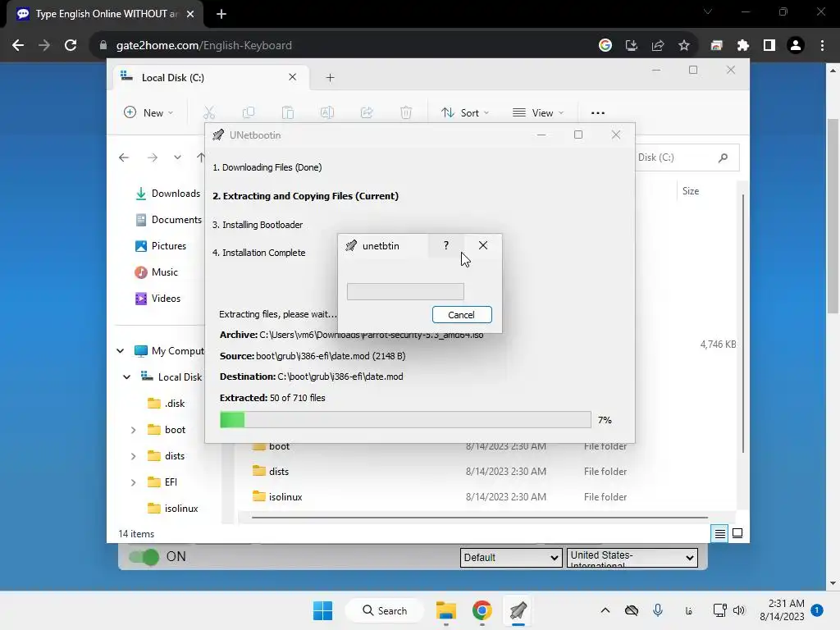Open recent locations chevron in Explorer
The width and height of the screenshot is (840, 630).
177,157
